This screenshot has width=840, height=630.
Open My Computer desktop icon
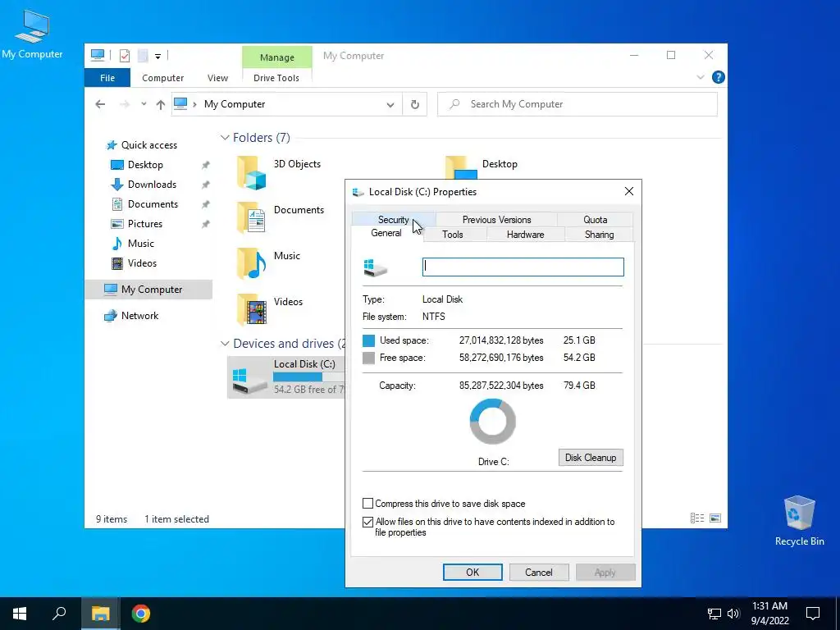[x=32, y=34]
